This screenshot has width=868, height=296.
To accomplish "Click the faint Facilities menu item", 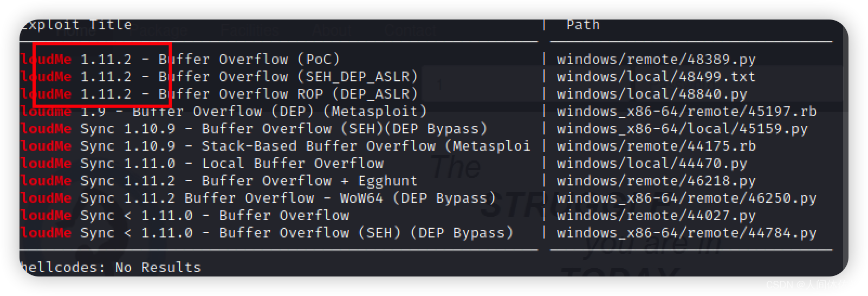I will click(x=250, y=30).
